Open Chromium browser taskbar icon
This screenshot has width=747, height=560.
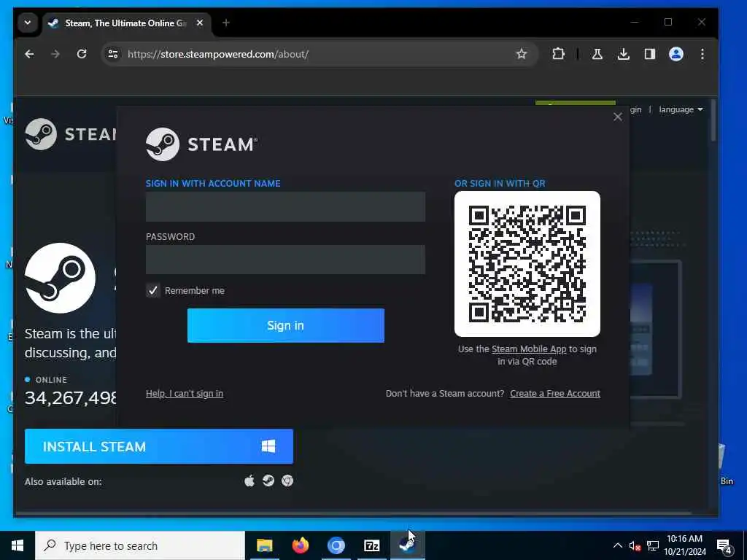336,545
